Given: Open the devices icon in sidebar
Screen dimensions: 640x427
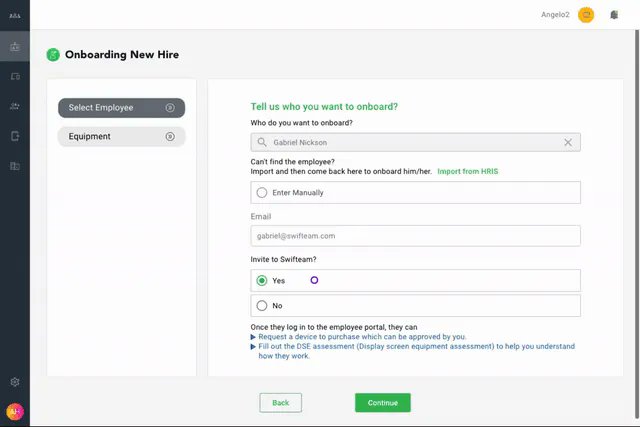Looking at the screenshot, I should point(15,76).
